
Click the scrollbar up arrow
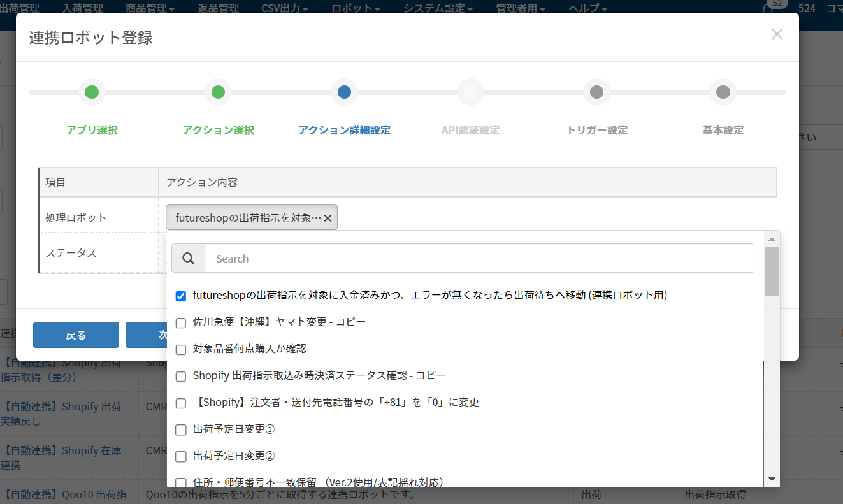[x=772, y=239]
